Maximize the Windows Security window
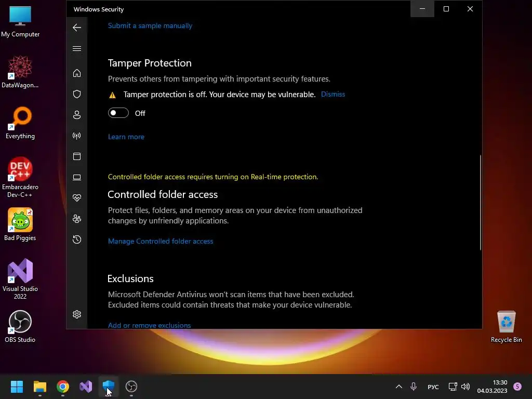The height and width of the screenshot is (399, 532). point(446,9)
